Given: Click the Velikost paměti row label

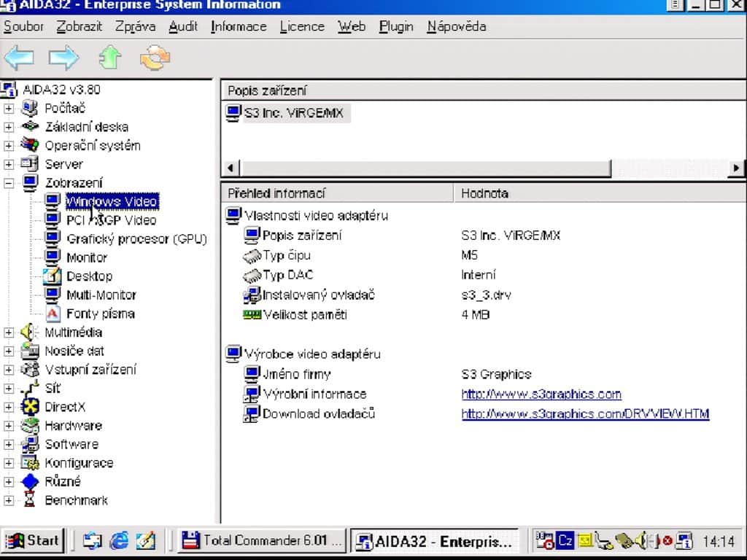Looking at the screenshot, I should coord(305,315).
